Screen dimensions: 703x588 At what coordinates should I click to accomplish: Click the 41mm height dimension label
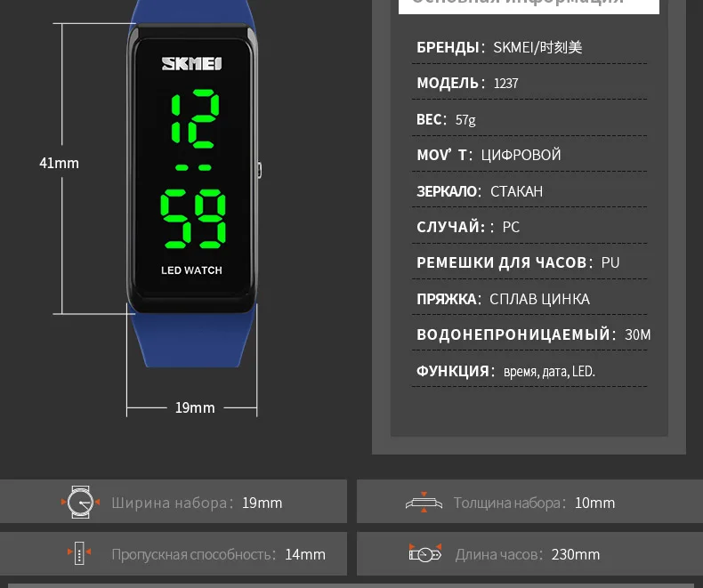[60, 163]
